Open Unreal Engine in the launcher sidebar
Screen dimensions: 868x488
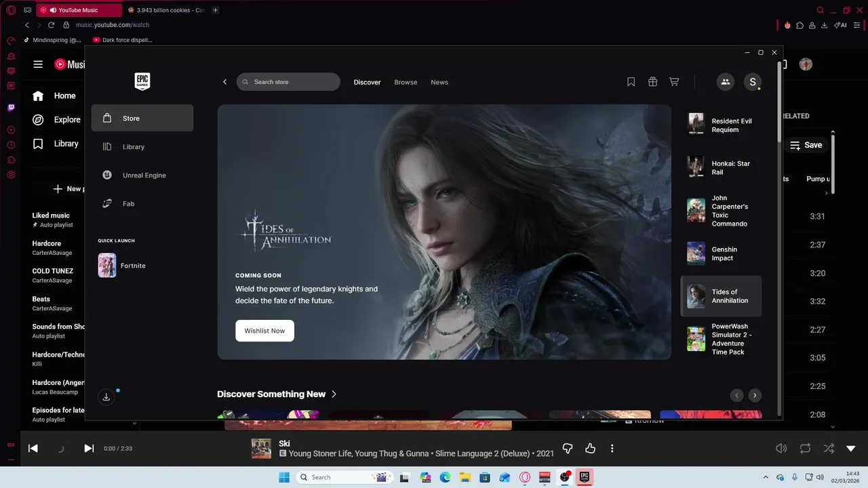[142, 175]
